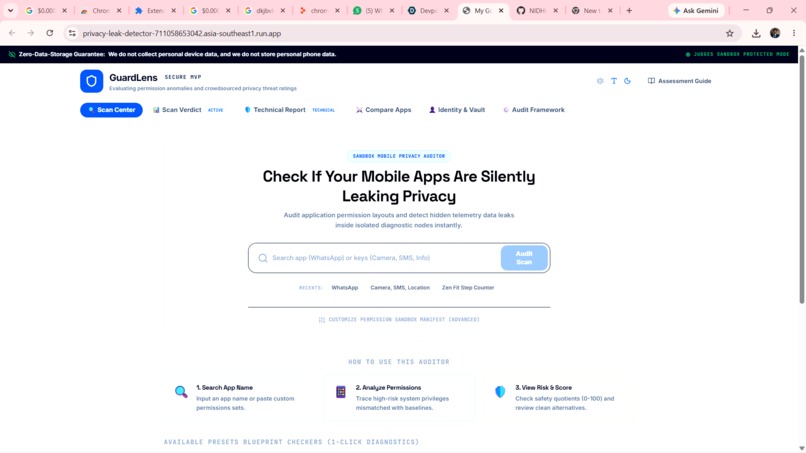Click the View Risk & Score shield icon
Image resolution: width=806 pixels, height=453 pixels.
point(500,392)
